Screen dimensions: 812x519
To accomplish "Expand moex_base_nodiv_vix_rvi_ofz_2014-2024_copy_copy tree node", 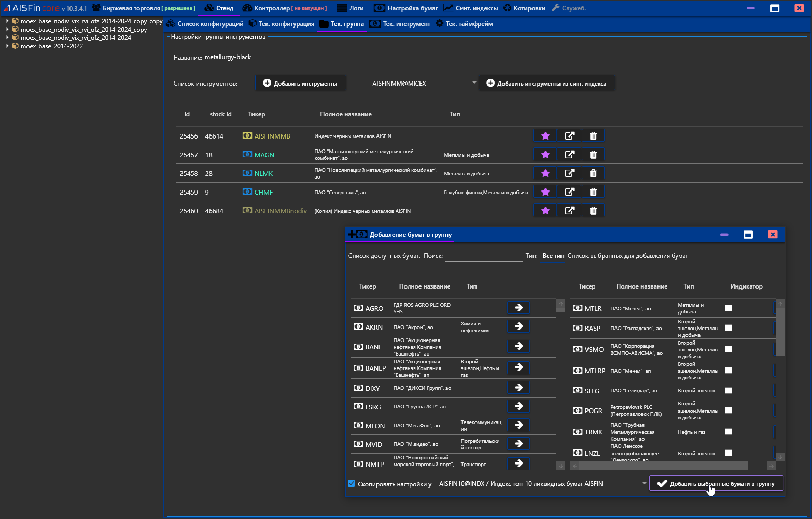I will point(7,21).
